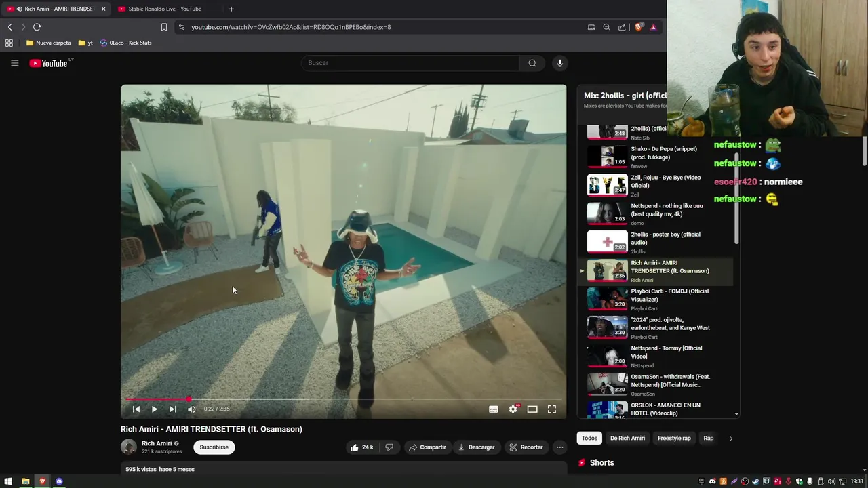The image size is (868, 488).
Task: Open File Explorer from taskbar
Action: pyautogui.click(x=25, y=481)
